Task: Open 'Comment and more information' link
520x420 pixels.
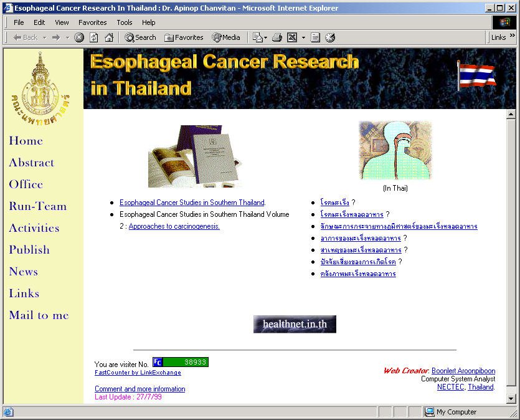Action: coord(139,389)
